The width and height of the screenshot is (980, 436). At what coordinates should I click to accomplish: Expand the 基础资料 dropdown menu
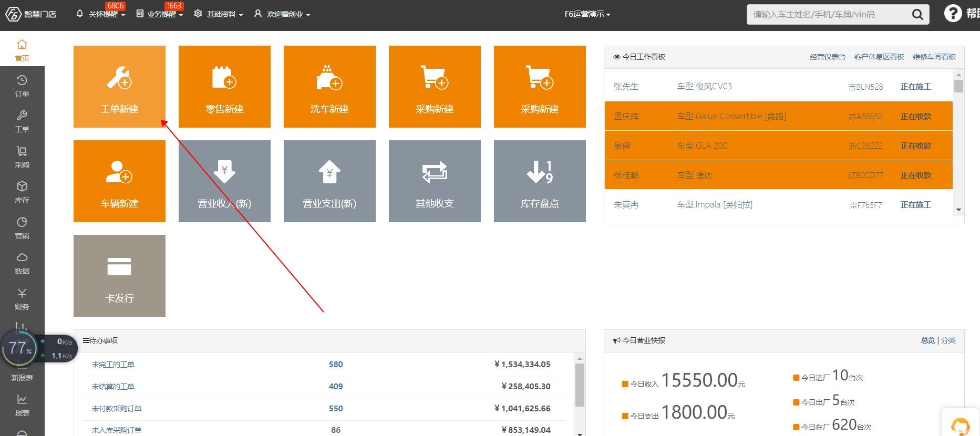[x=219, y=14]
